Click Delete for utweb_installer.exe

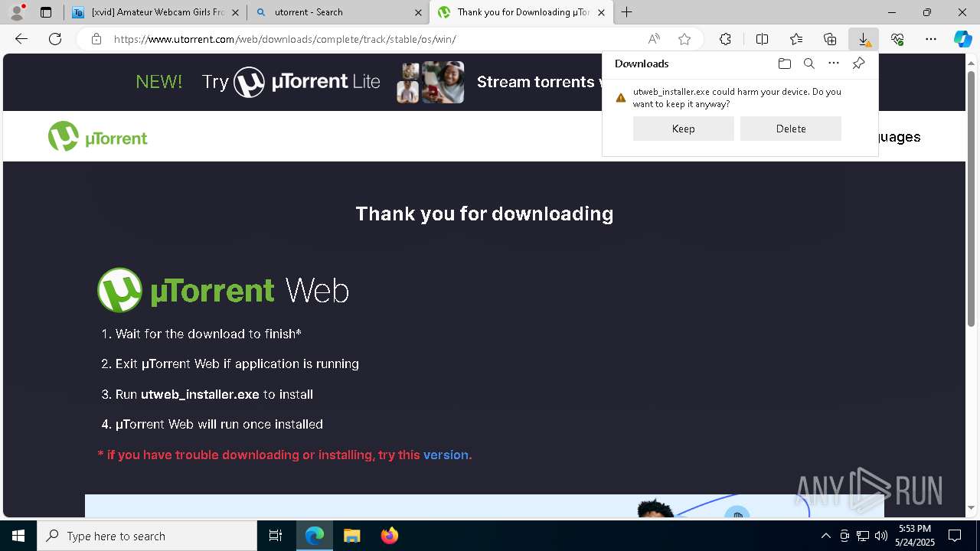pyautogui.click(x=791, y=129)
